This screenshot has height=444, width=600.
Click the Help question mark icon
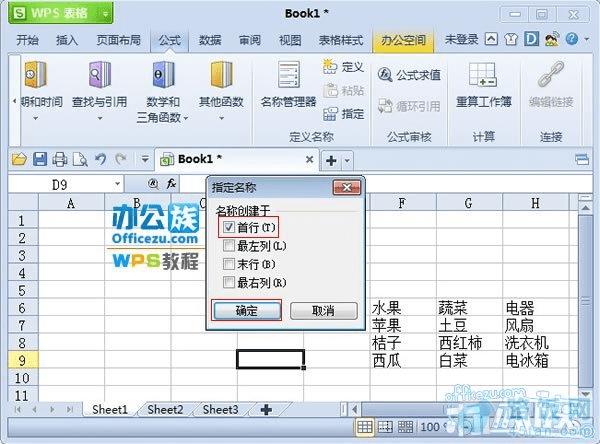click(x=572, y=39)
